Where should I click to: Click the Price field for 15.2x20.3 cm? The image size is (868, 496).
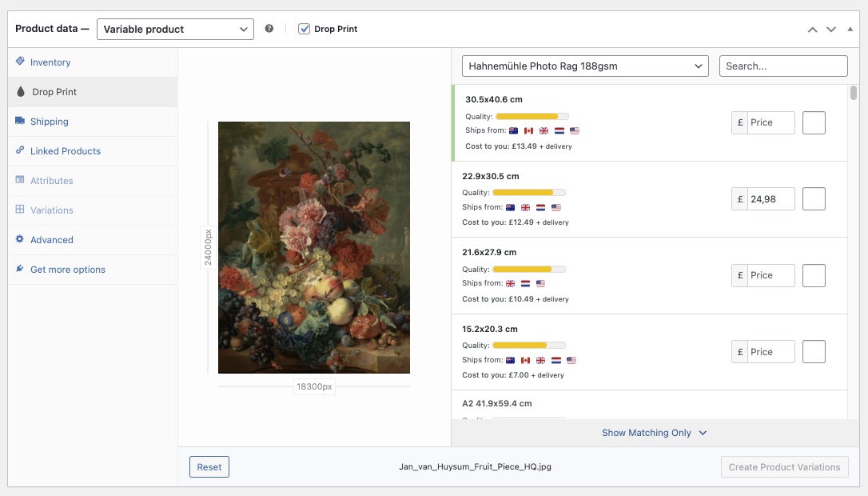click(770, 351)
